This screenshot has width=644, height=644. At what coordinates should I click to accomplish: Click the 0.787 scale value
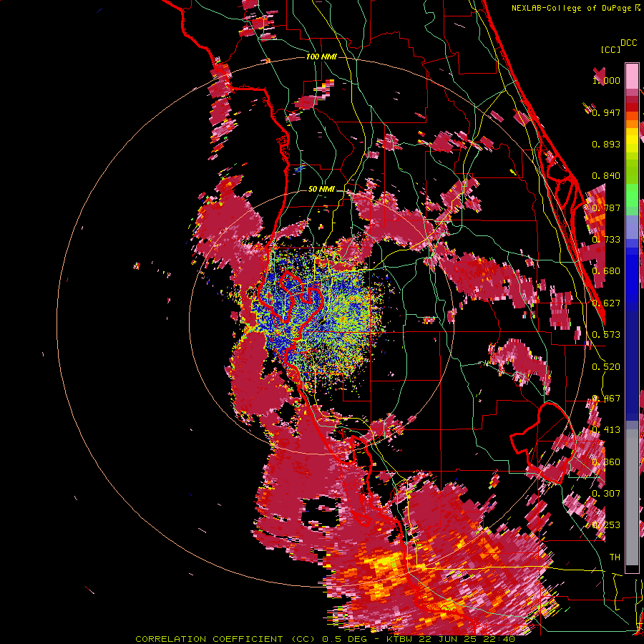pyautogui.click(x=606, y=208)
